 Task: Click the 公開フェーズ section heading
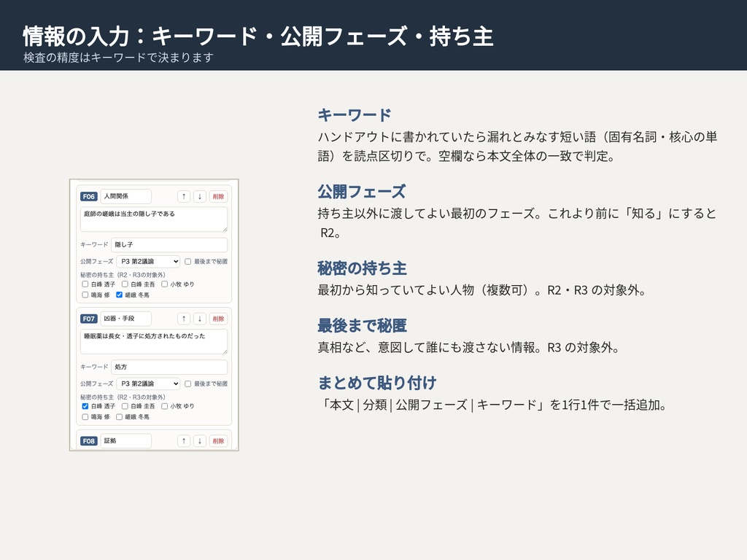click(x=362, y=192)
